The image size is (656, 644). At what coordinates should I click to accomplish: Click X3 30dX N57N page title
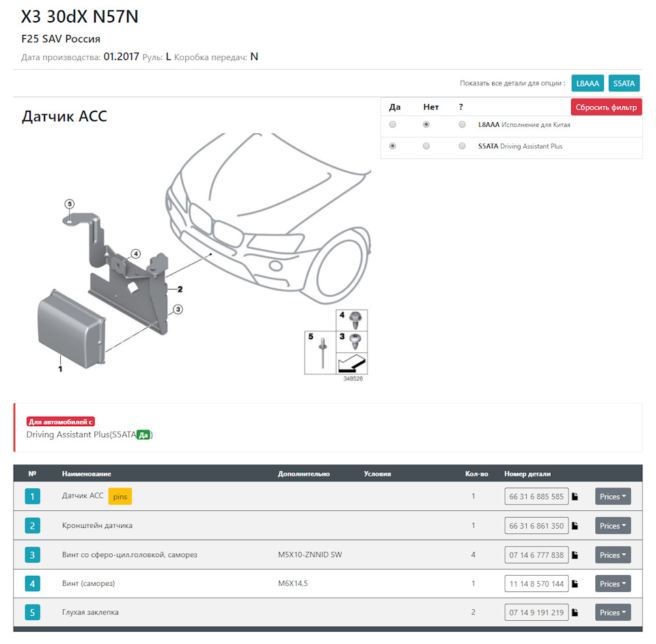[x=79, y=16]
